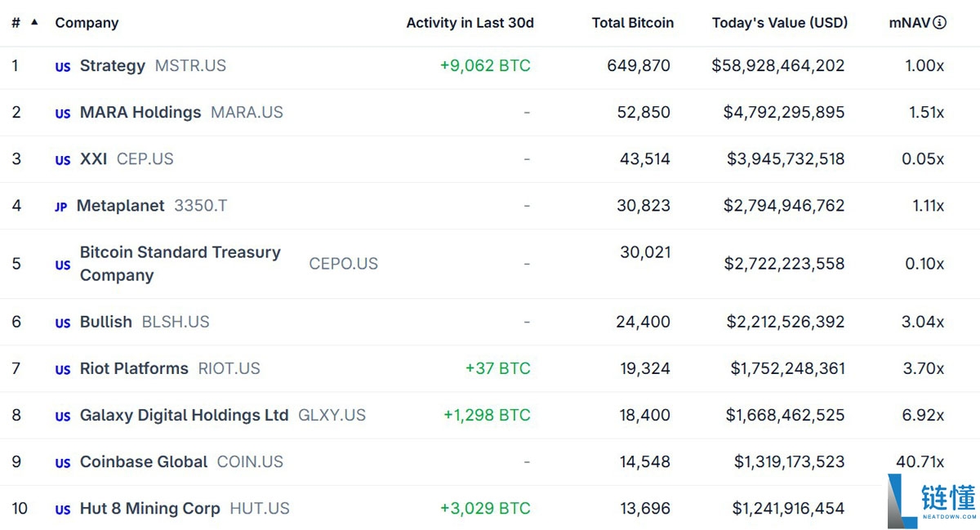This screenshot has height=530, width=980.
Task: Select Galaxy Digital Holdings Ltd company name
Action: (x=183, y=416)
